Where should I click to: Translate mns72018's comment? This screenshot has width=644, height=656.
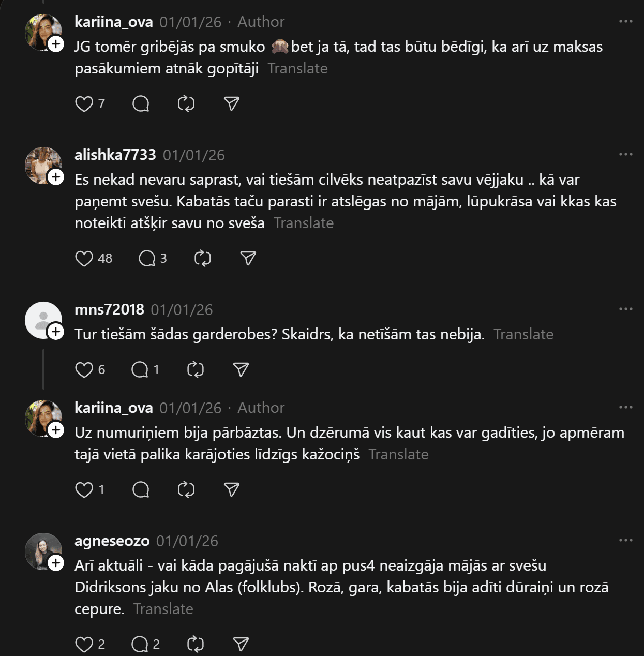523,334
